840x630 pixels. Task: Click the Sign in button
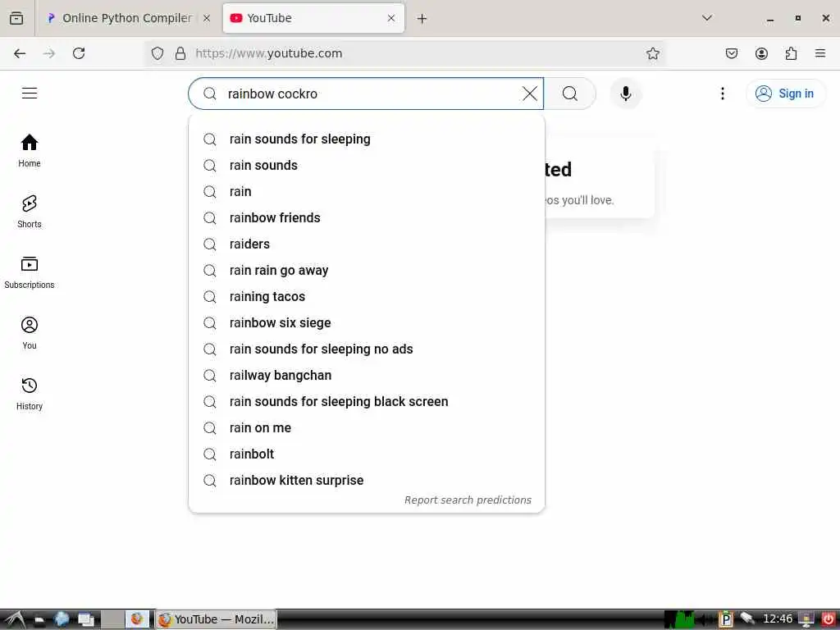[785, 94]
